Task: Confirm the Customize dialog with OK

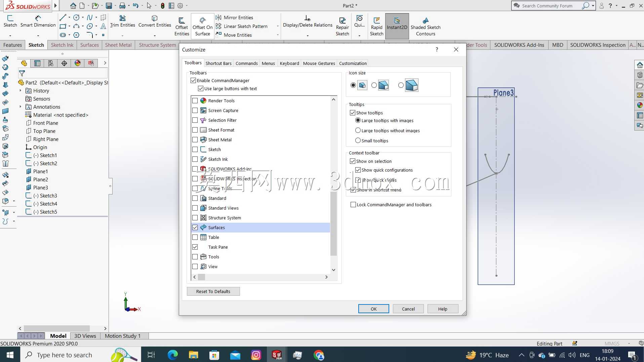Action: [373, 309]
